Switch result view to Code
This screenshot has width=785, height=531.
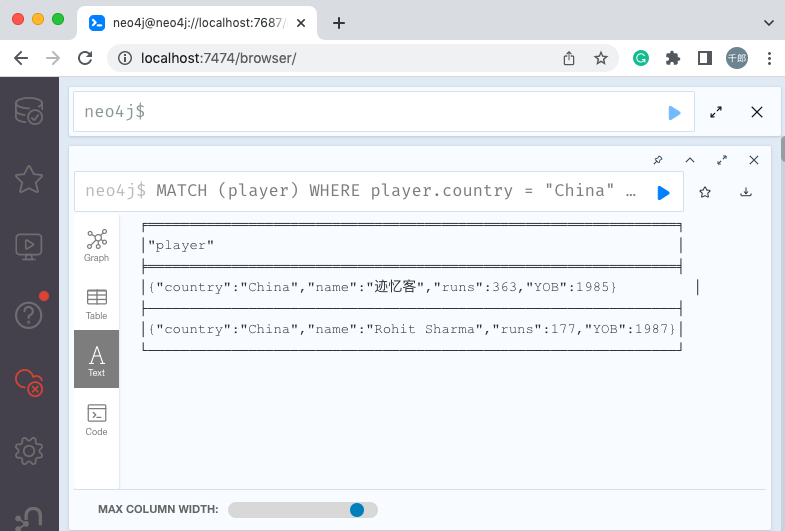[96, 420]
